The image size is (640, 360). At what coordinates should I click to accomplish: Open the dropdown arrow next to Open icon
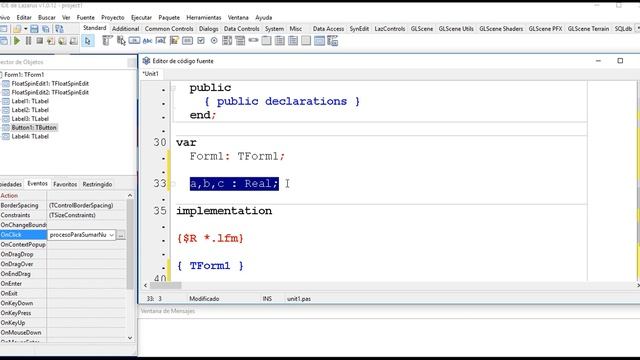[25, 29]
